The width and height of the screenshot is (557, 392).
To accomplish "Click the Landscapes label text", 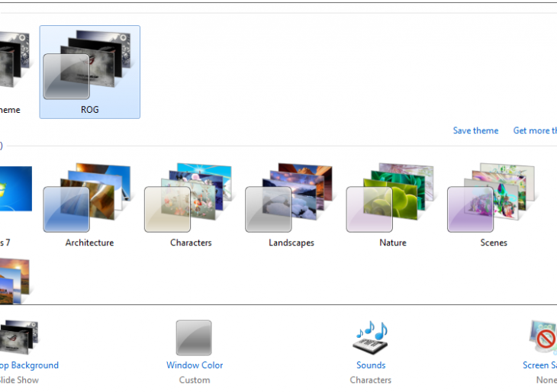I will 291,243.
